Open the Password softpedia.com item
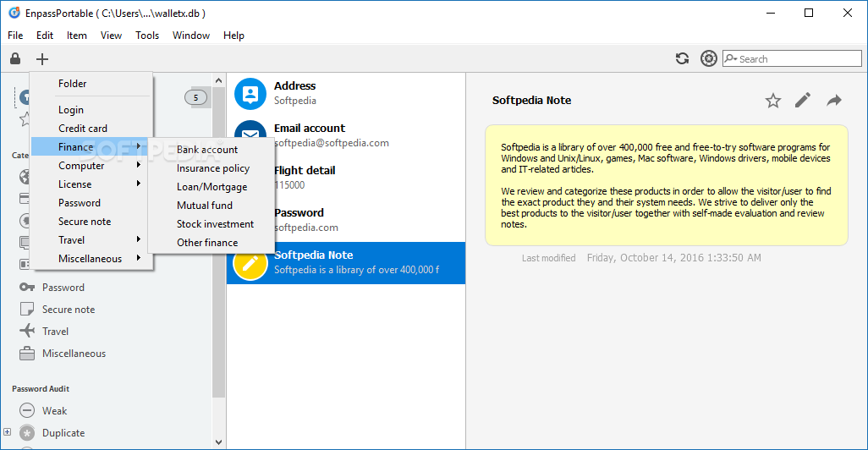 point(346,220)
